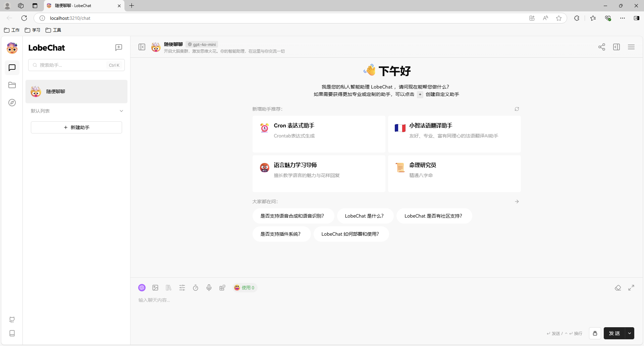
Task: Toggle the emoji usage counter showing 使用 0
Action: point(245,288)
